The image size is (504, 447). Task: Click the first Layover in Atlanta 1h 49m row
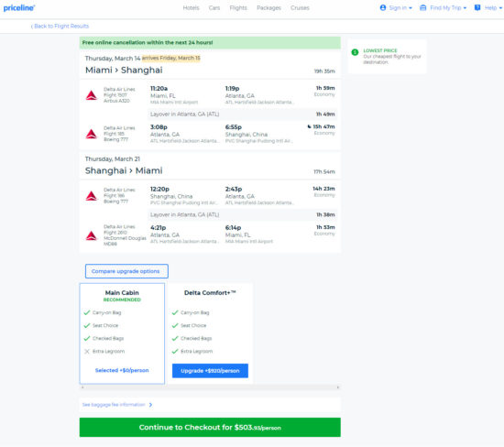click(x=244, y=114)
